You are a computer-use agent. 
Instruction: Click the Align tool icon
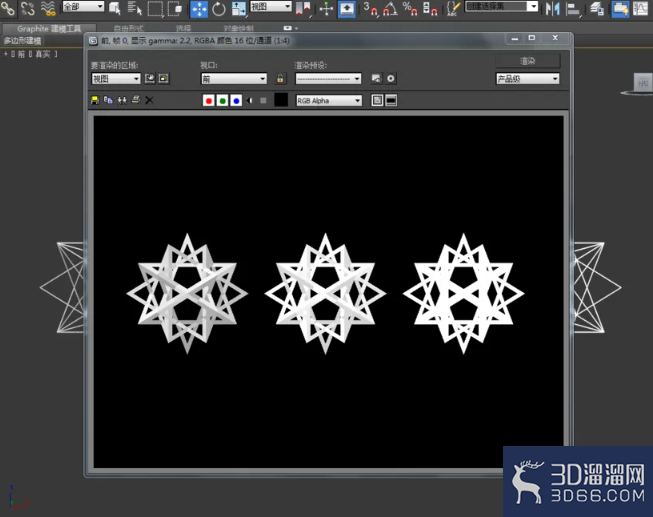pyautogui.click(x=573, y=9)
